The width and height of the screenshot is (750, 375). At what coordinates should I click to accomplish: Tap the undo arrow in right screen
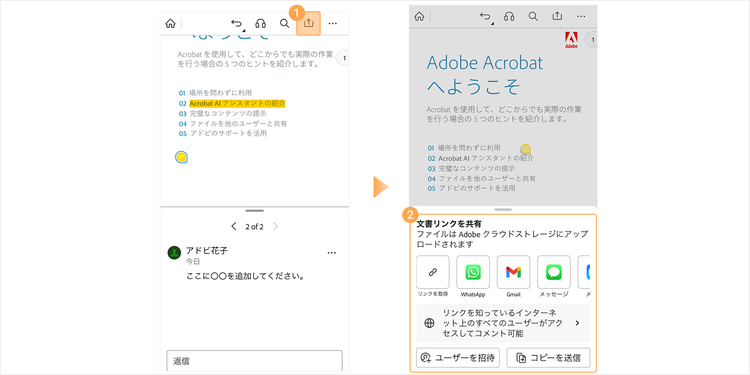tap(485, 17)
